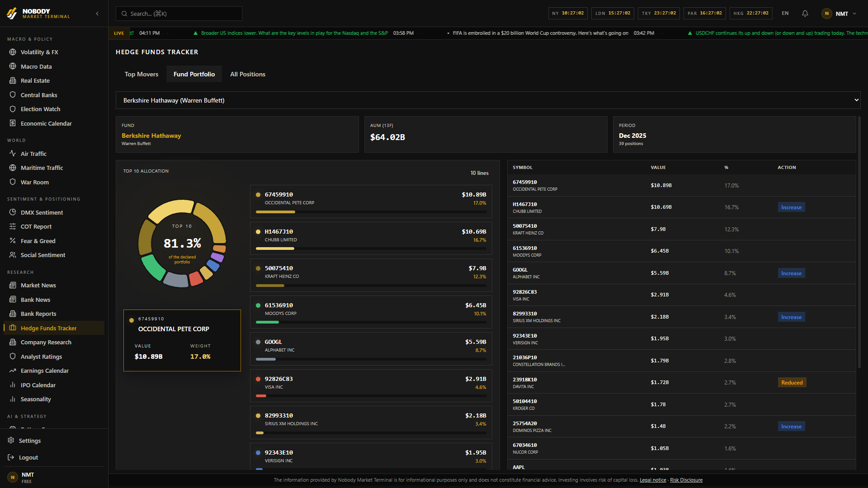Click the Reduced badge for DaVita Inc

pyautogui.click(x=792, y=383)
